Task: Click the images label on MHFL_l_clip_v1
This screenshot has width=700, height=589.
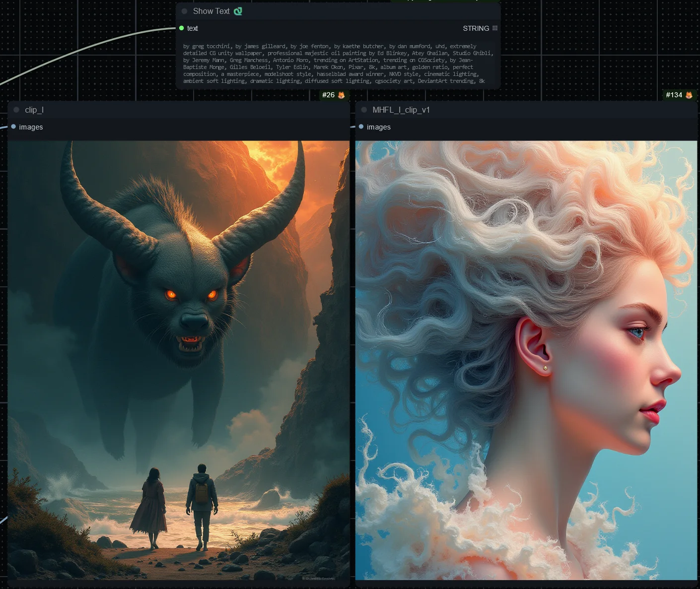Action: [379, 127]
